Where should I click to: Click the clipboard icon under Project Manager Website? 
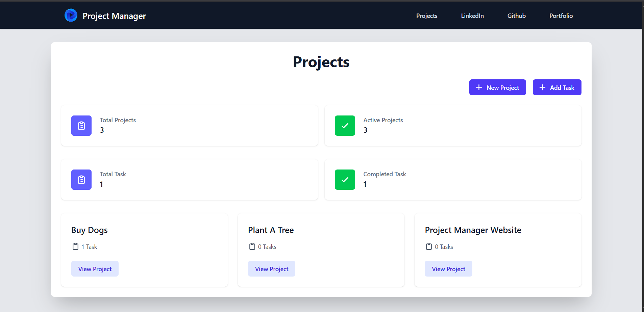(429, 246)
